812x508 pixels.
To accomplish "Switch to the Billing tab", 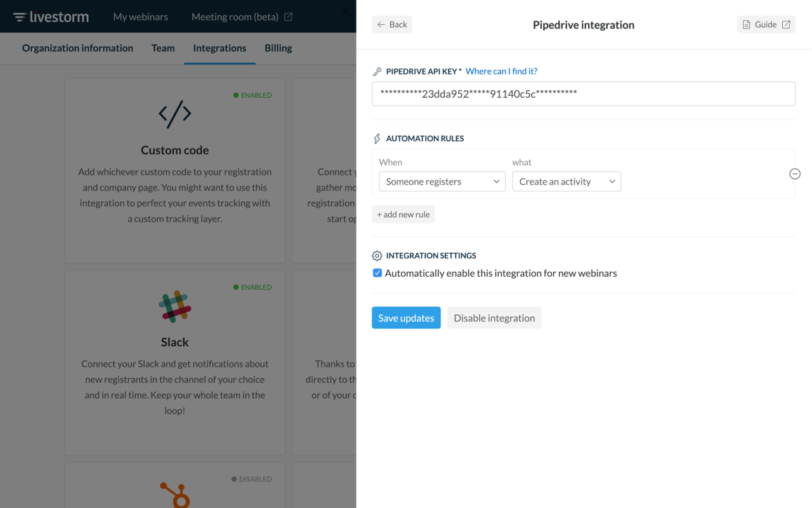I will 278,48.
